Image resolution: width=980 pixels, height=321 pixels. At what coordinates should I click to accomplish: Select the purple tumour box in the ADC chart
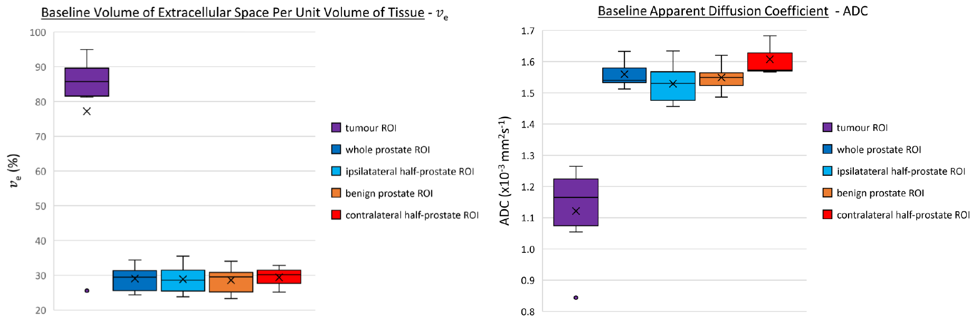[576, 202]
